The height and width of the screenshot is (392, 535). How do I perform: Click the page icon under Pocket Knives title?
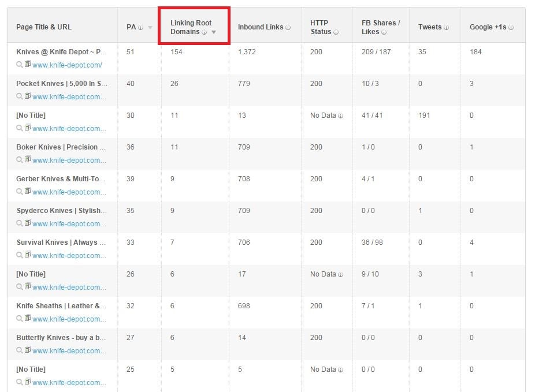click(x=28, y=95)
